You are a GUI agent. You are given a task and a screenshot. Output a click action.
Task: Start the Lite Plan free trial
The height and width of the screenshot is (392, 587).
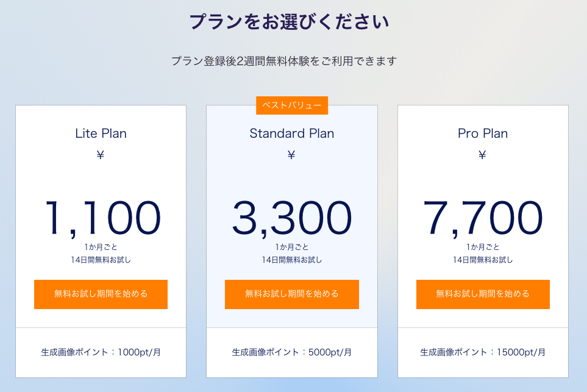pos(101,294)
